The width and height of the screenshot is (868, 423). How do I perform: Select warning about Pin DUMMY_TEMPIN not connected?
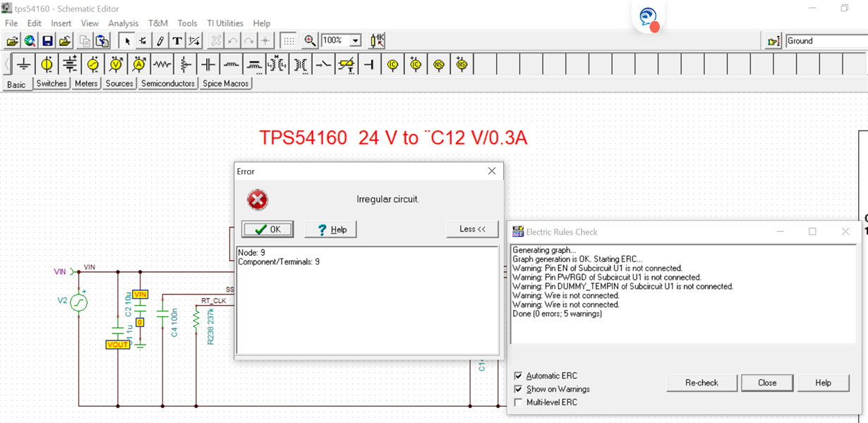click(622, 287)
